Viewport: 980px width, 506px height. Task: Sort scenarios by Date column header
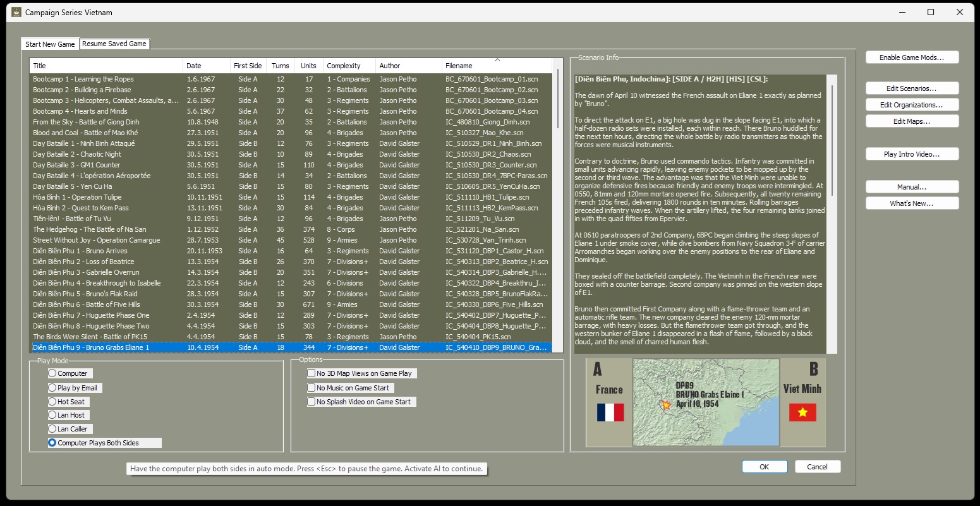pyautogui.click(x=207, y=66)
